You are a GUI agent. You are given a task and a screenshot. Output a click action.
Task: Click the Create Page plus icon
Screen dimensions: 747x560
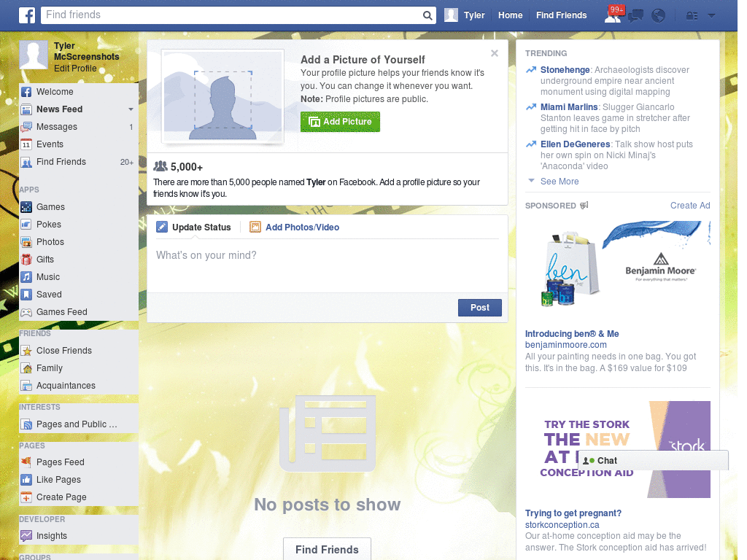(x=27, y=497)
